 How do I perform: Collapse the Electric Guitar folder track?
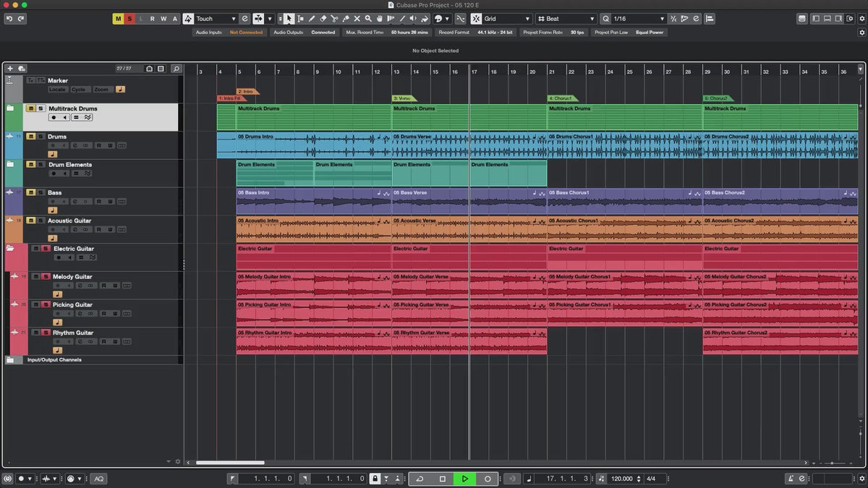coord(10,249)
